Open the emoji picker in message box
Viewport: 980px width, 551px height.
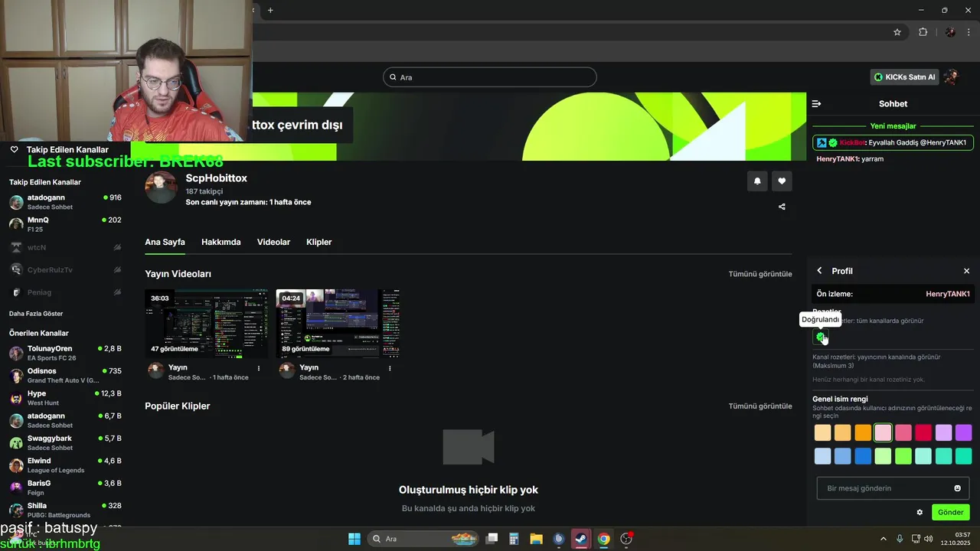point(957,488)
